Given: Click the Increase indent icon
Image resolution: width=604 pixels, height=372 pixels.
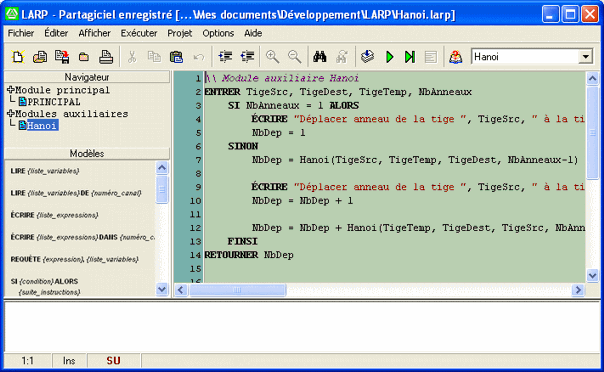Looking at the screenshot, I should 225,57.
